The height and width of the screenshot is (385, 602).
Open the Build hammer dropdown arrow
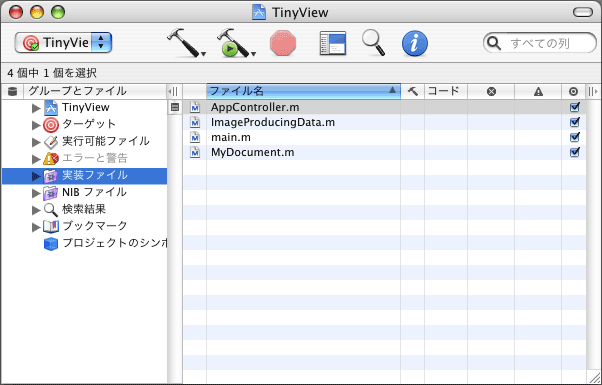point(203,54)
